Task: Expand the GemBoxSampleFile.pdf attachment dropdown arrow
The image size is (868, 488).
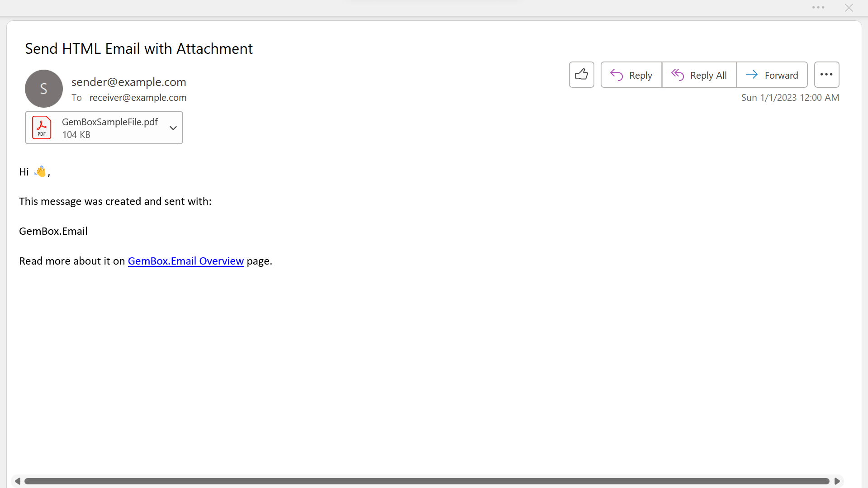Action: pos(173,128)
